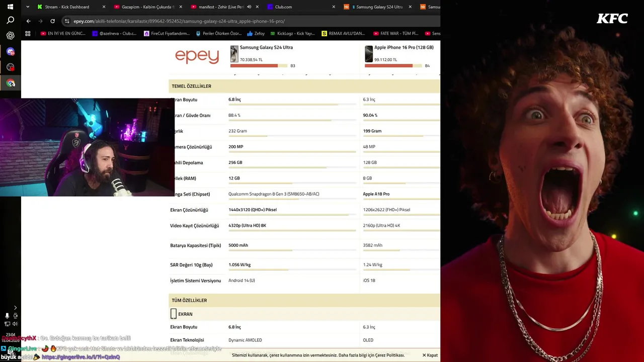Click Batarya Kapasitesi (Tipik) row label
The height and width of the screenshot is (362, 644).
pyautogui.click(x=195, y=245)
